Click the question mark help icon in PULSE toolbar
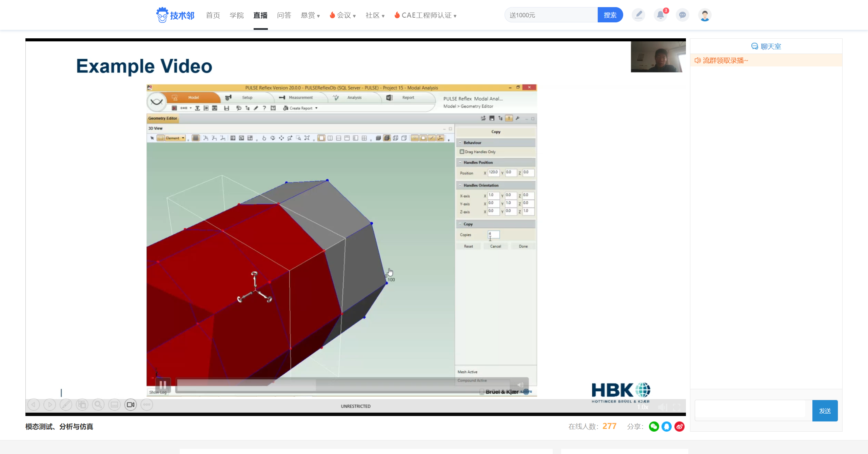 point(264,108)
